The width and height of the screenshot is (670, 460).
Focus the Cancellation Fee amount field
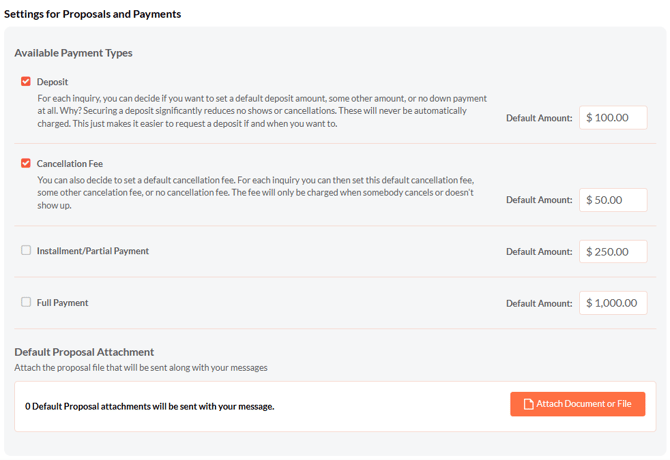coord(613,200)
